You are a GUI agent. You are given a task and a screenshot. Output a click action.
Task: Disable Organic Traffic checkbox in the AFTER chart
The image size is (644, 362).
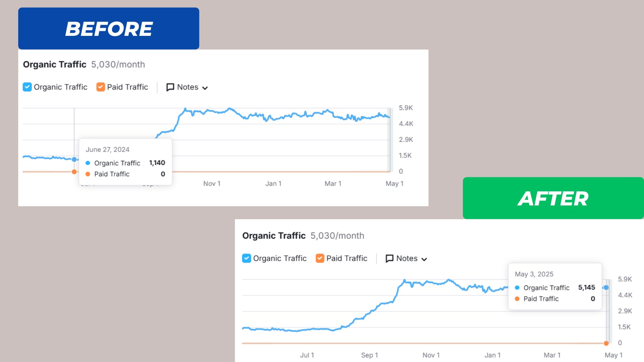coord(247,258)
